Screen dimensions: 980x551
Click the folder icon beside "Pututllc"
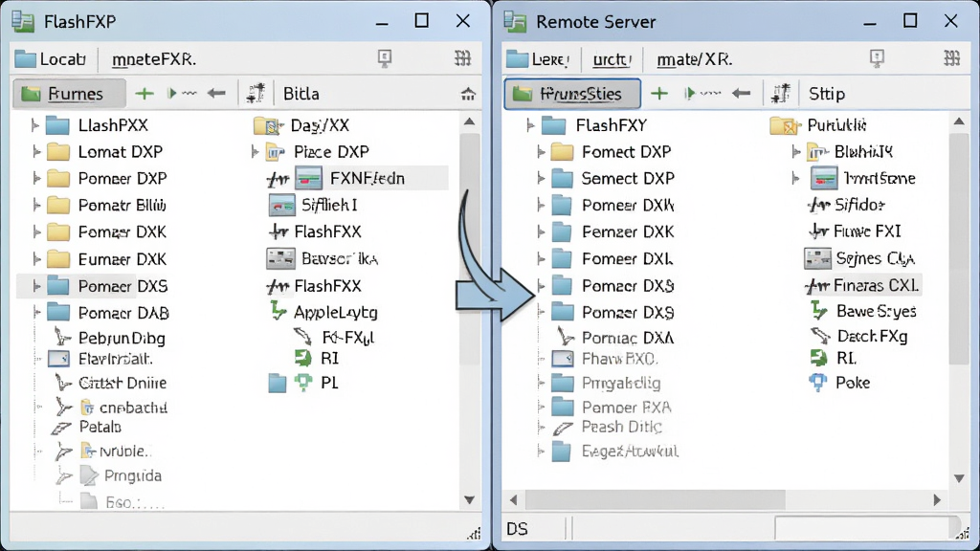[786, 125]
